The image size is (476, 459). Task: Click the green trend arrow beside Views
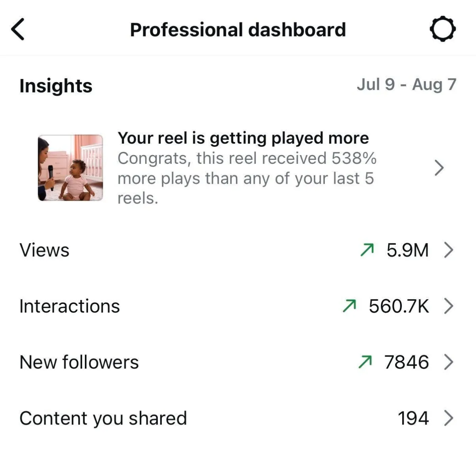pos(367,250)
